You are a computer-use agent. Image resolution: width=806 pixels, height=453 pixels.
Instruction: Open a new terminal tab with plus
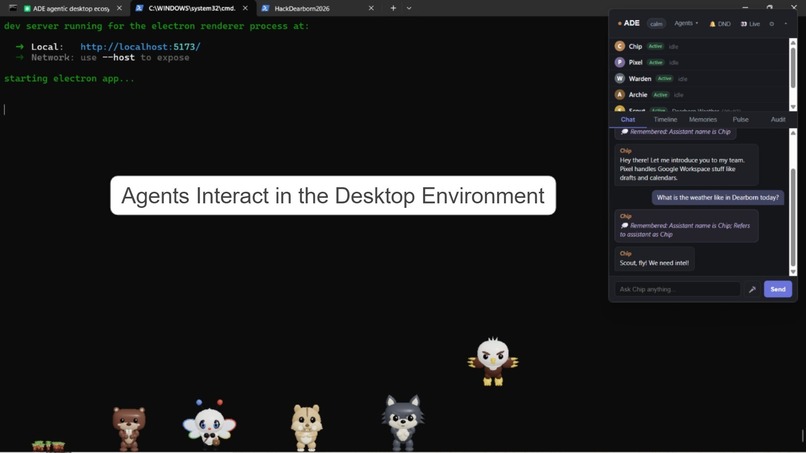click(x=393, y=8)
